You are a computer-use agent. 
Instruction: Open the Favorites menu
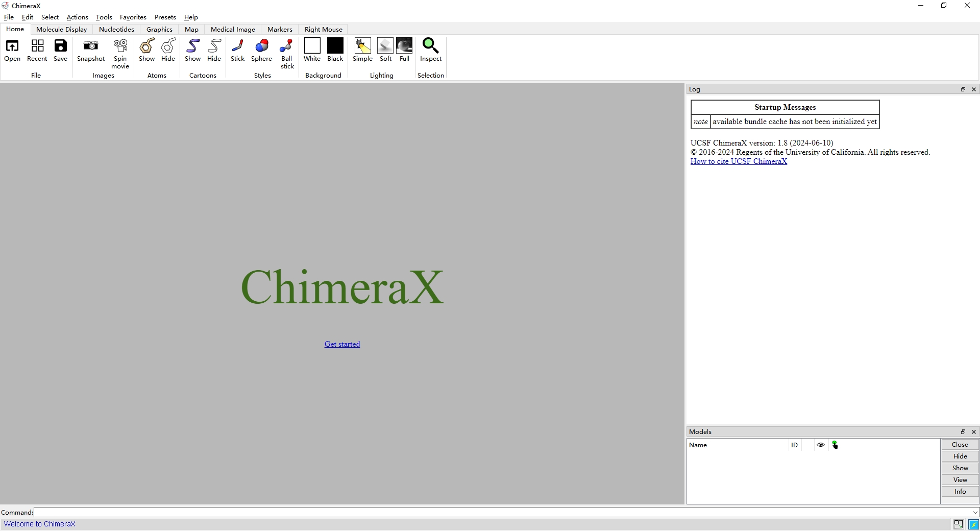tap(133, 17)
